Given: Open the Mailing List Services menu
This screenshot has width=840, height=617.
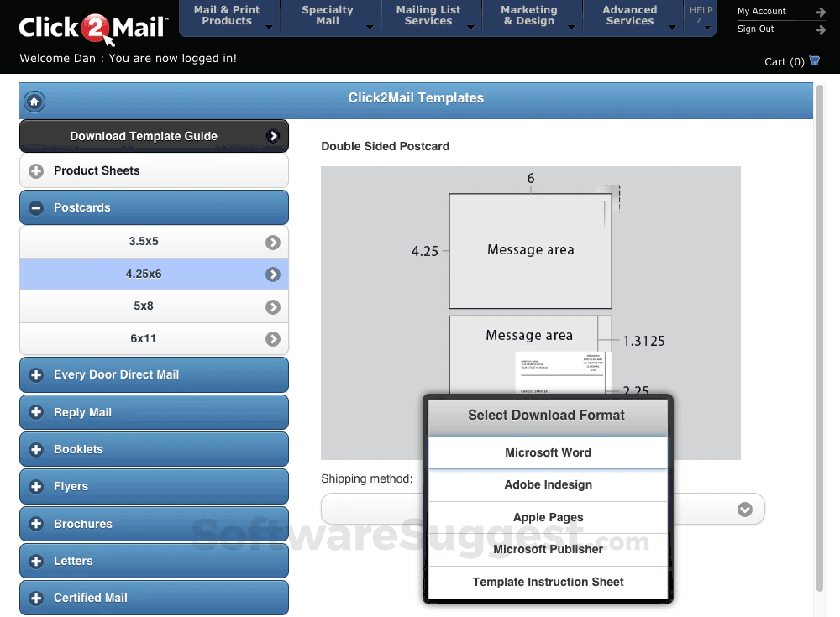Looking at the screenshot, I should click(428, 15).
